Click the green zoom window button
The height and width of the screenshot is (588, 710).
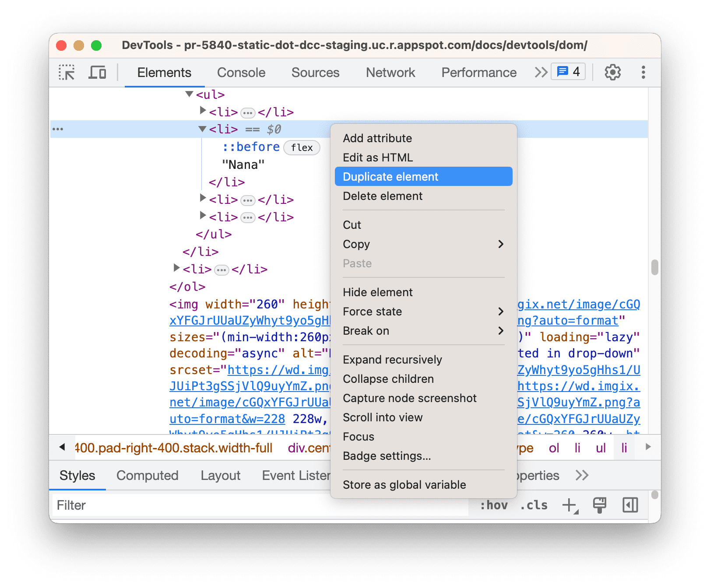coord(96,45)
